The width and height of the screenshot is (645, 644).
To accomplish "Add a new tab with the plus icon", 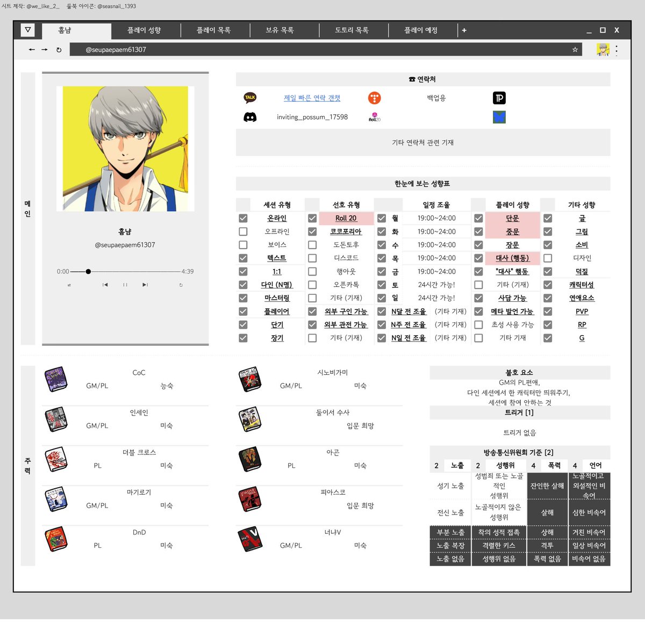I will click(464, 30).
